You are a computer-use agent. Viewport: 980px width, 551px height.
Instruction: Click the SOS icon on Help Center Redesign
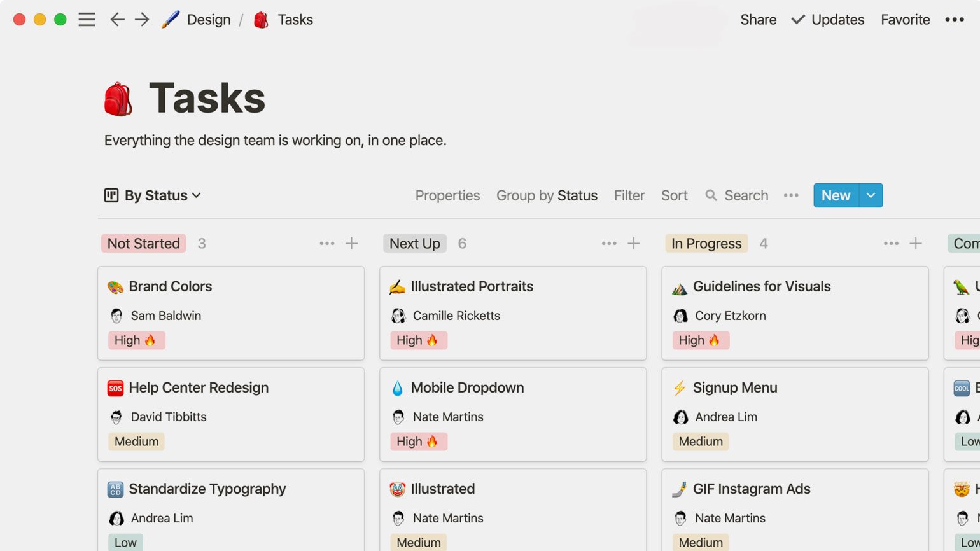coord(115,388)
